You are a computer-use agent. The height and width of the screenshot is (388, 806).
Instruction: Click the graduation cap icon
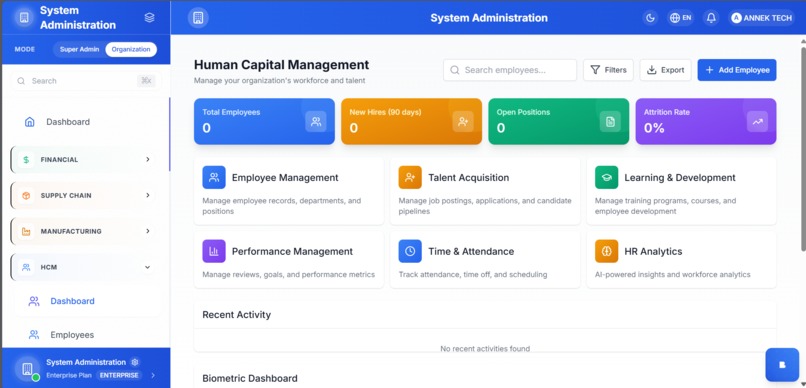(607, 177)
